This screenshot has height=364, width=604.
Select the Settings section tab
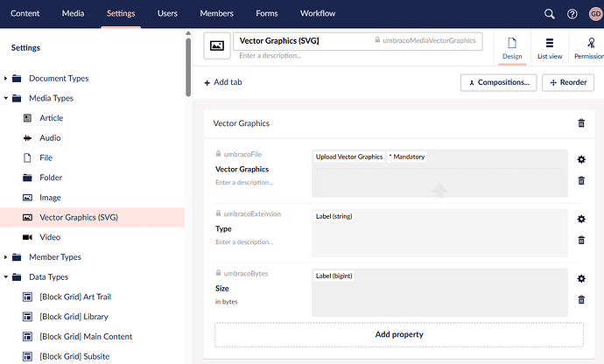click(121, 13)
